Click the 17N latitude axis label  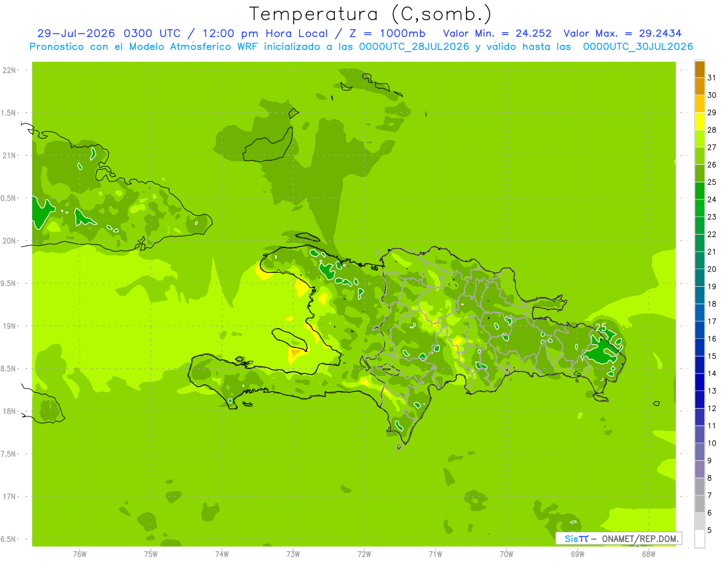(x=9, y=497)
